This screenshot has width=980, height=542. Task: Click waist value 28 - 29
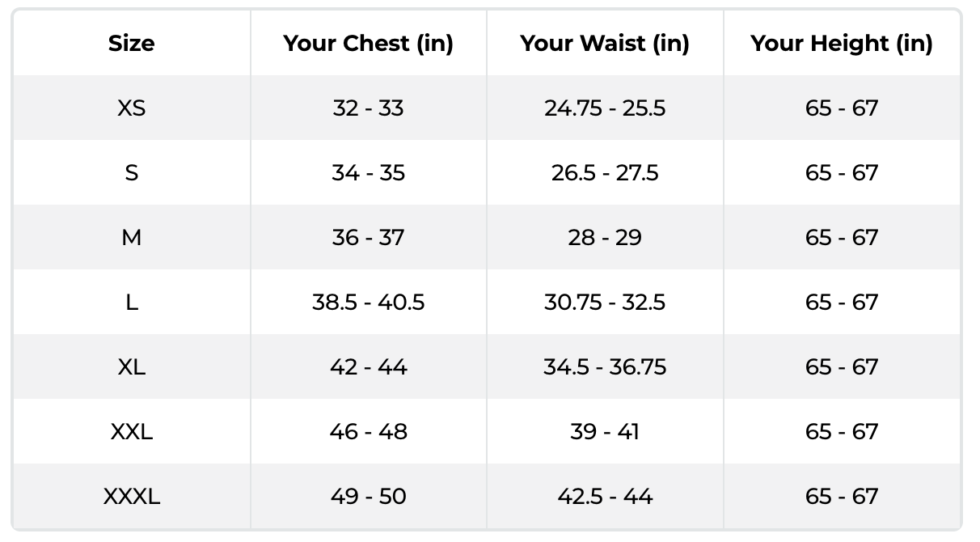[x=605, y=237]
